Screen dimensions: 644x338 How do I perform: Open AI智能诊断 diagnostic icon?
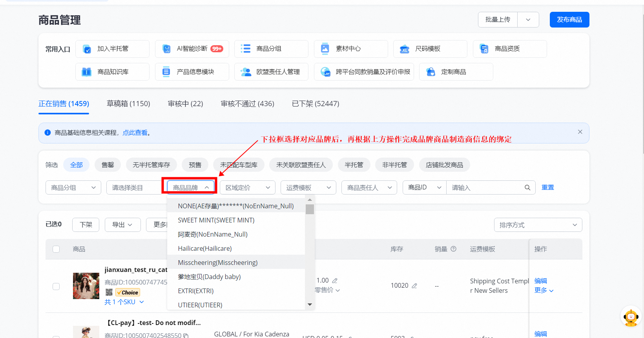click(x=166, y=49)
